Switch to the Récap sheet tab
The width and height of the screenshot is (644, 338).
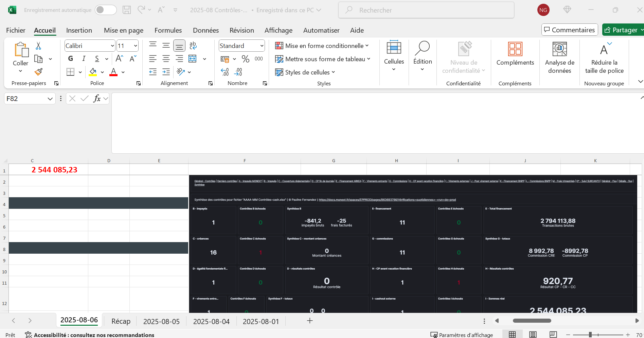(x=121, y=321)
